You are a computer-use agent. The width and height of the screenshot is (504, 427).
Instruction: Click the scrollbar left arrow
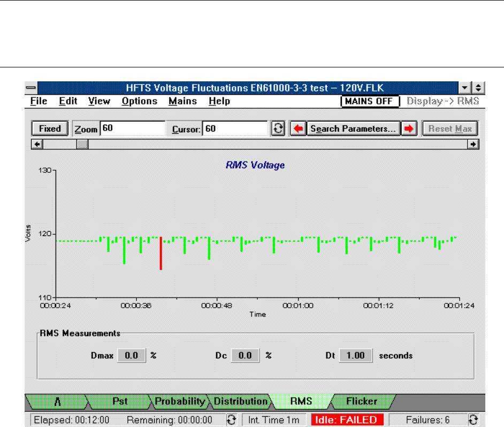pos(37,143)
